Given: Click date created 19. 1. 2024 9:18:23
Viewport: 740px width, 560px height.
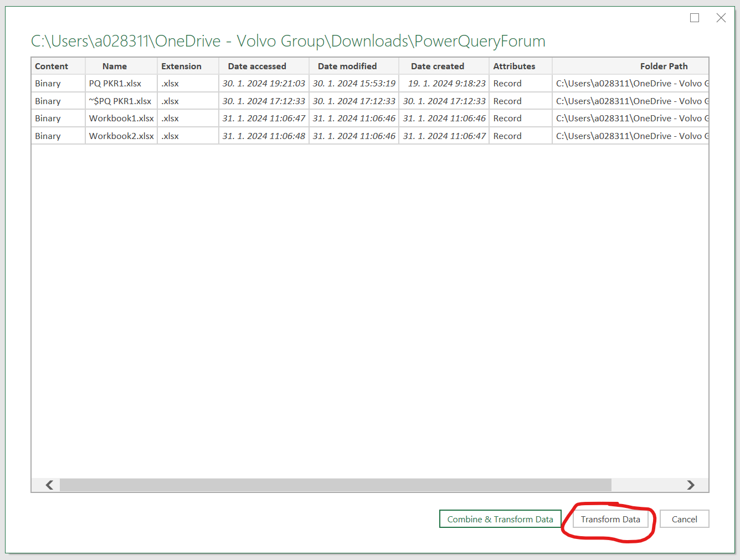Looking at the screenshot, I should tap(447, 84).
